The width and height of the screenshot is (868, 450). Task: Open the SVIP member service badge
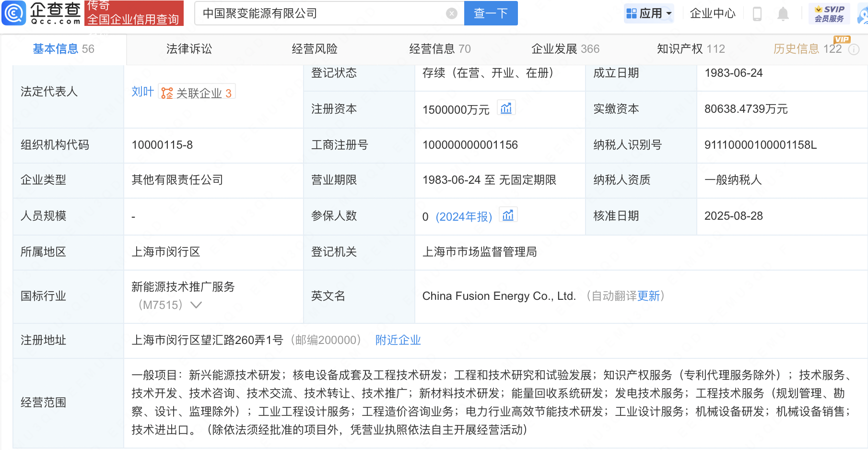point(829,13)
